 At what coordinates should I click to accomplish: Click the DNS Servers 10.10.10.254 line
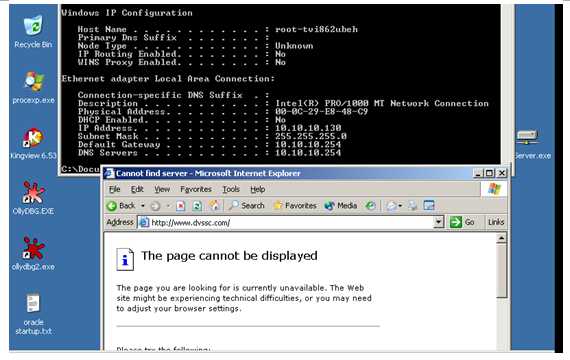click(209, 153)
